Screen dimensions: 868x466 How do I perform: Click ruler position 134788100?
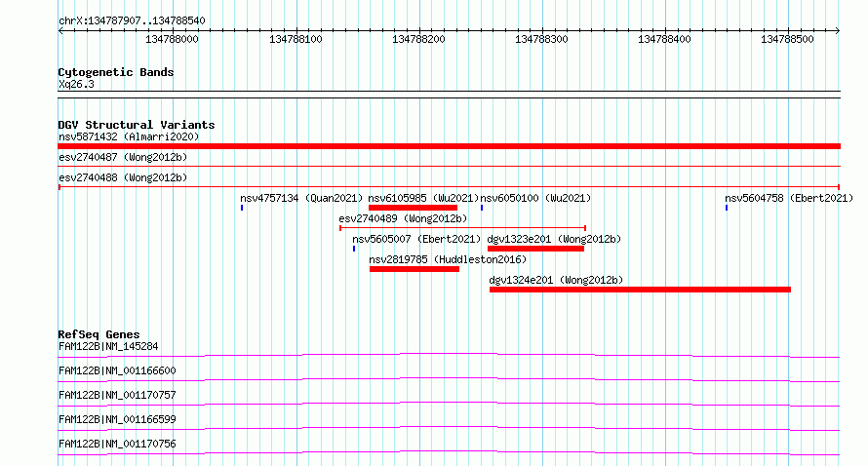296,39
